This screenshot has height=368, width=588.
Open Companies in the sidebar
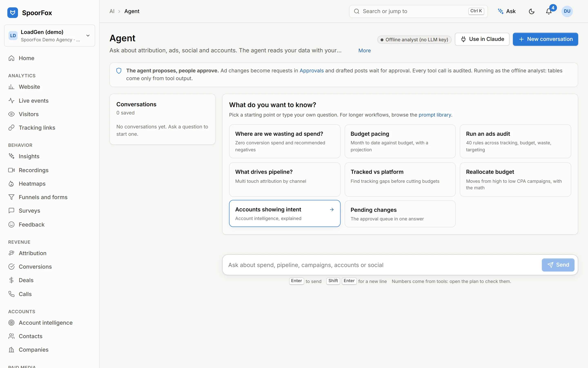point(50,350)
